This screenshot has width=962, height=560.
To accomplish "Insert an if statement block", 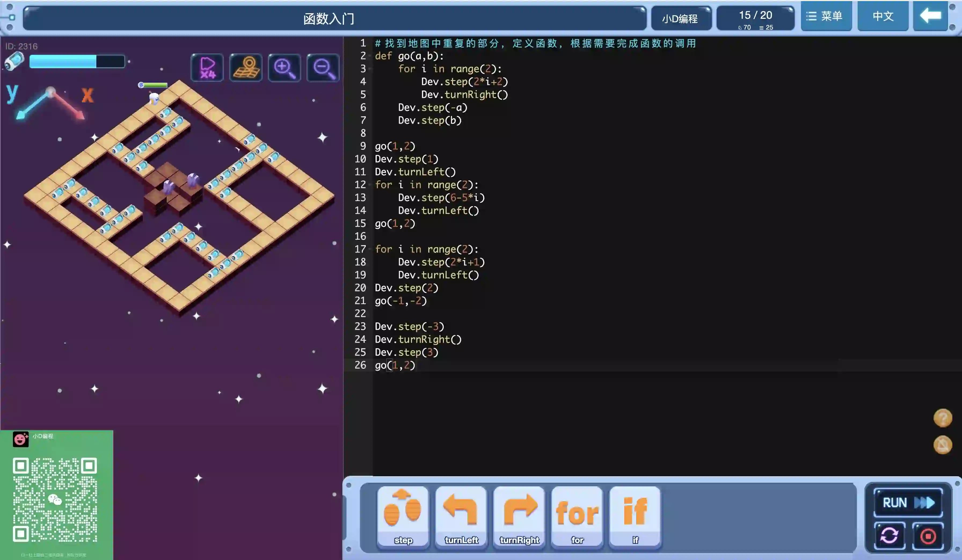I will (635, 517).
